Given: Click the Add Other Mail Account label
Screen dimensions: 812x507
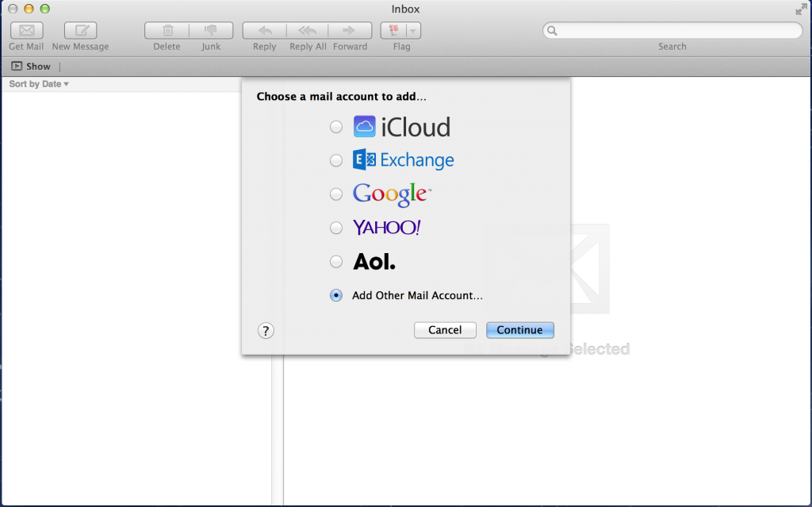Looking at the screenshot, I should pyautogui.click(x=417, y=295).
